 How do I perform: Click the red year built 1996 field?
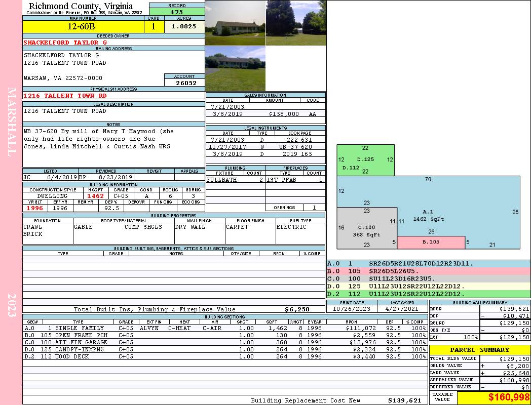point(35,208)
